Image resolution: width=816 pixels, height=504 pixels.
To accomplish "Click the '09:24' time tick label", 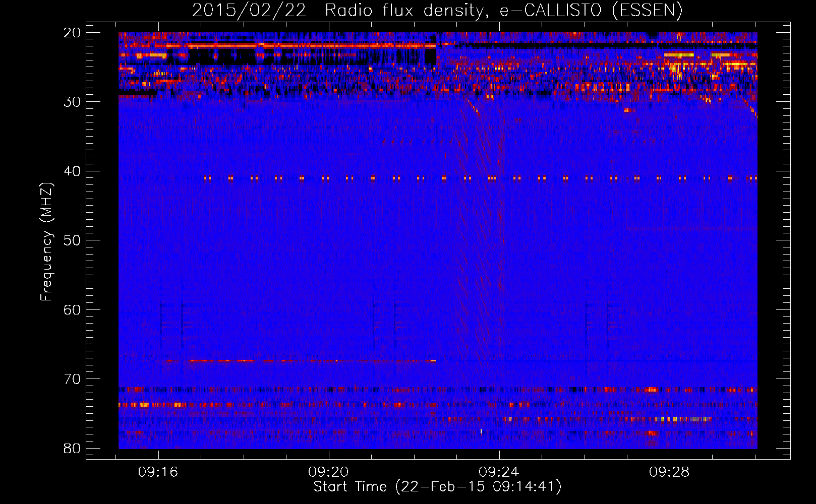I will 499,472.
